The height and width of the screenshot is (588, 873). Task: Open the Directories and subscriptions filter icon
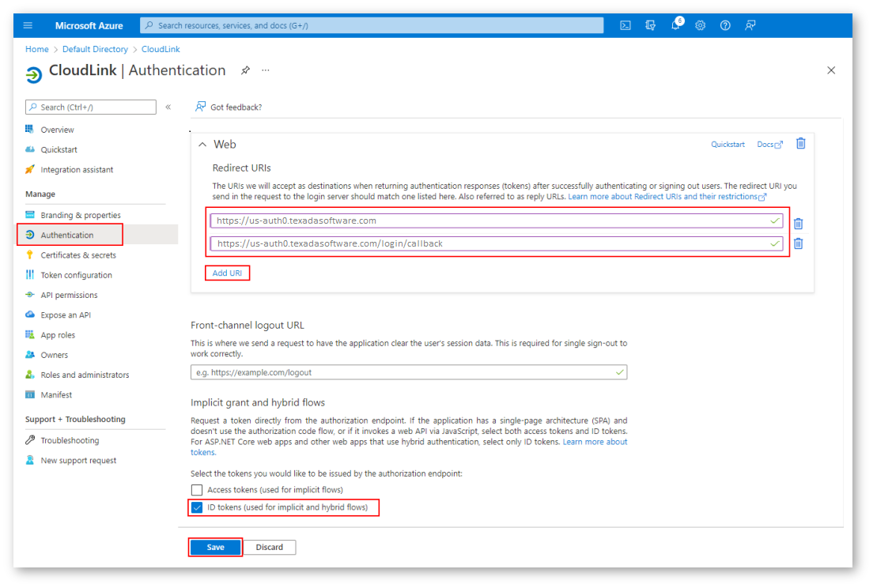pyautogui.click(x=650, y=25)
